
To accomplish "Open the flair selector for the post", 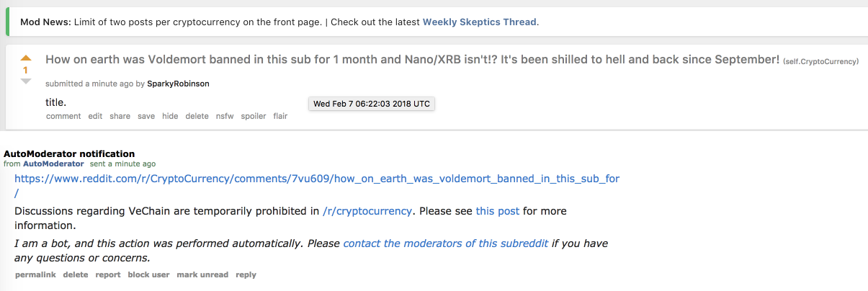I will pos(280,116).
